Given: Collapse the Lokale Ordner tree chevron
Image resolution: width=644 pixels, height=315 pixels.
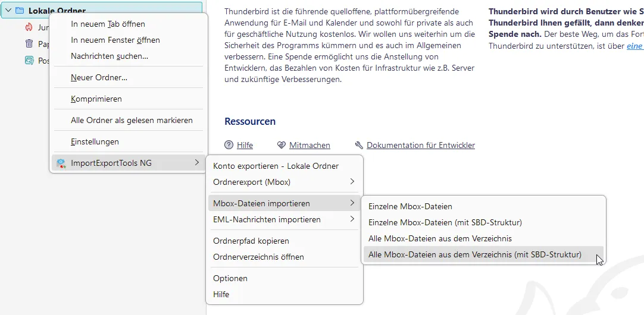Looking at the screenshot, I should 8,11.
